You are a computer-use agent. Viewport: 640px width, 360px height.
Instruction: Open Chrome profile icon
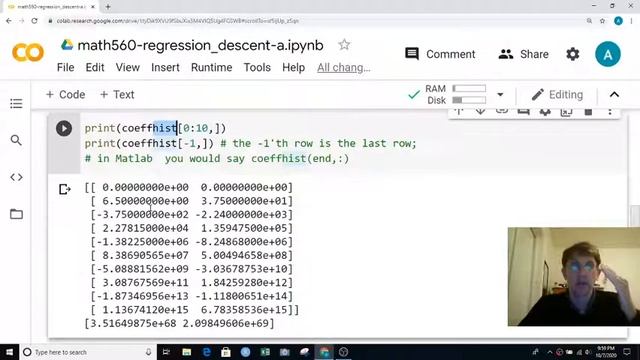[618, 21]
